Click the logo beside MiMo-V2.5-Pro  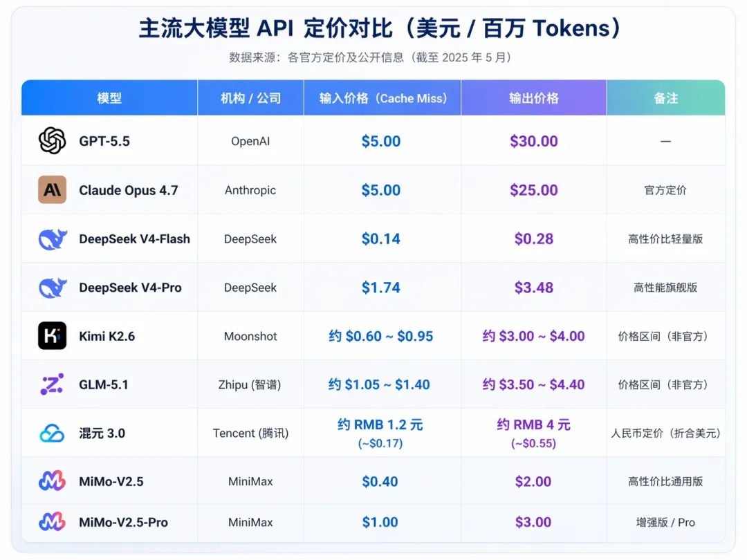[52, 522]
